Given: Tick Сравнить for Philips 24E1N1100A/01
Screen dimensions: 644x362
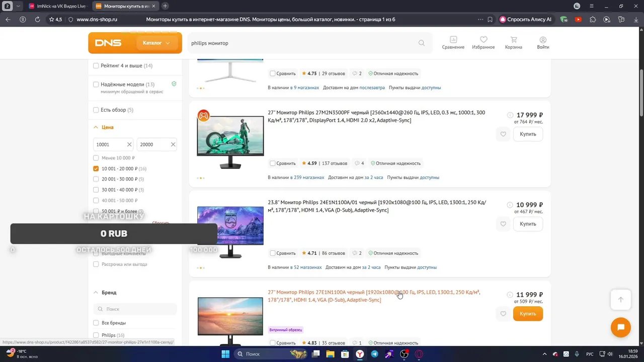Looking at the screenshot, I should click(x=272, y=253).
